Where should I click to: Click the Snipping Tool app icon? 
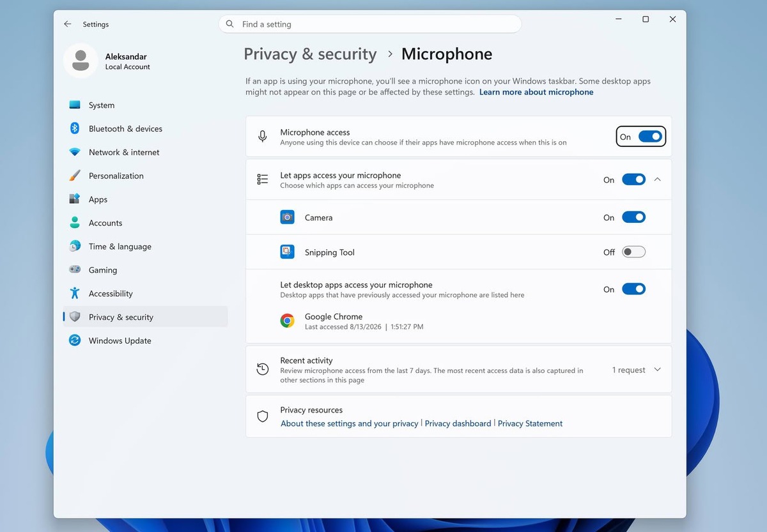click(x=288, y=252)
